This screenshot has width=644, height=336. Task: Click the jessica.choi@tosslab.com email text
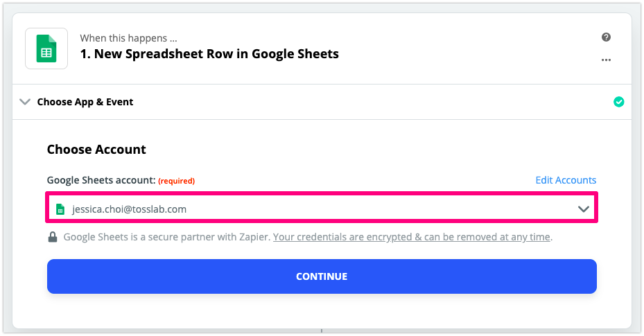[130, 209]
